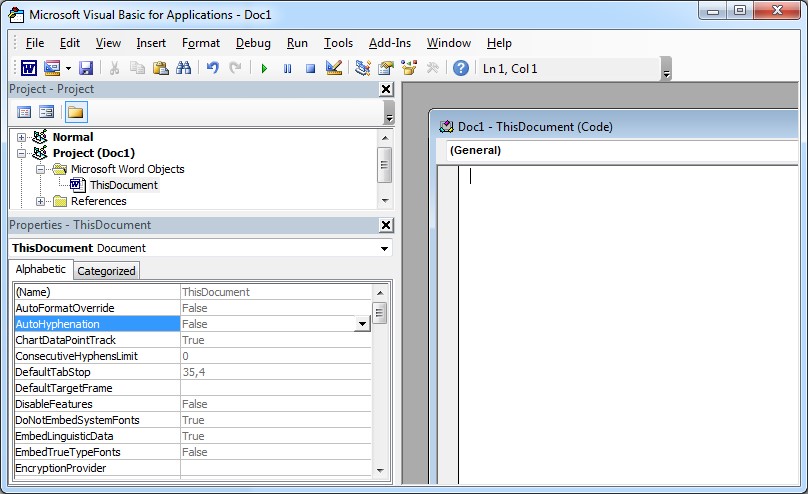
Task: Expand the Normal project node
Action: coord(21,137)
